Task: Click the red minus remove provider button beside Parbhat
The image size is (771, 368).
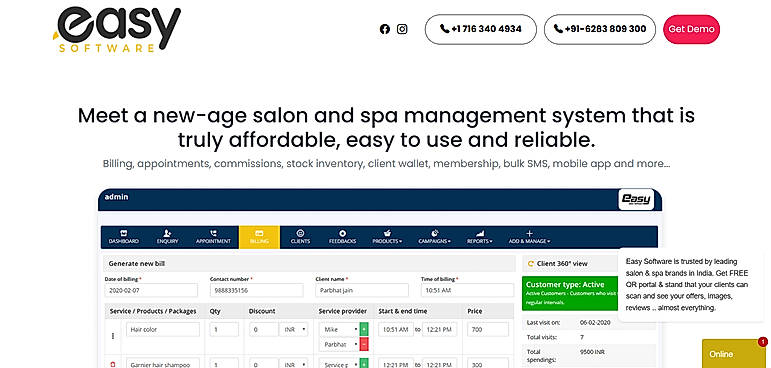Action: point(364,344)
